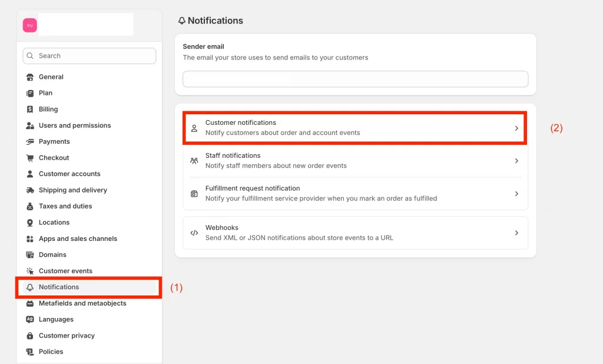Open Metafields and metaobjects settings
The width and height of the screenshot is (603, 364).
click(x=90, y=303)
